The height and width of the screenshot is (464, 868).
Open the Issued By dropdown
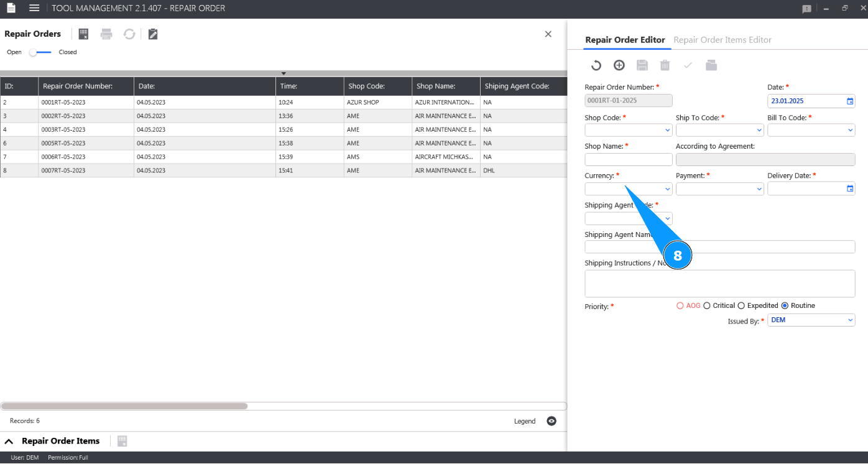811,320
